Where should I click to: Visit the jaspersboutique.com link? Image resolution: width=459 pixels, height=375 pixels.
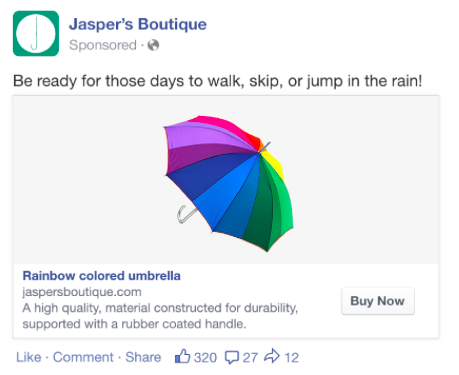click(x=82, y=292)
